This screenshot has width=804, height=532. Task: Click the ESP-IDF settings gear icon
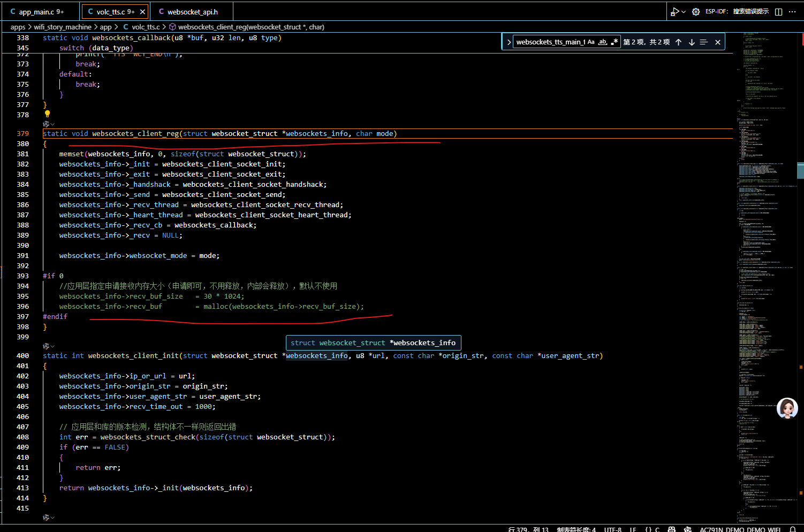click(x=696, y=12)
